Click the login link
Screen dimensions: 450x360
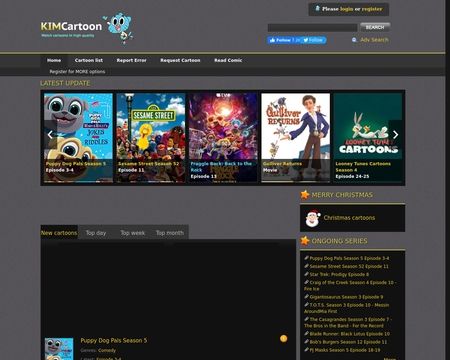[347, 9]
